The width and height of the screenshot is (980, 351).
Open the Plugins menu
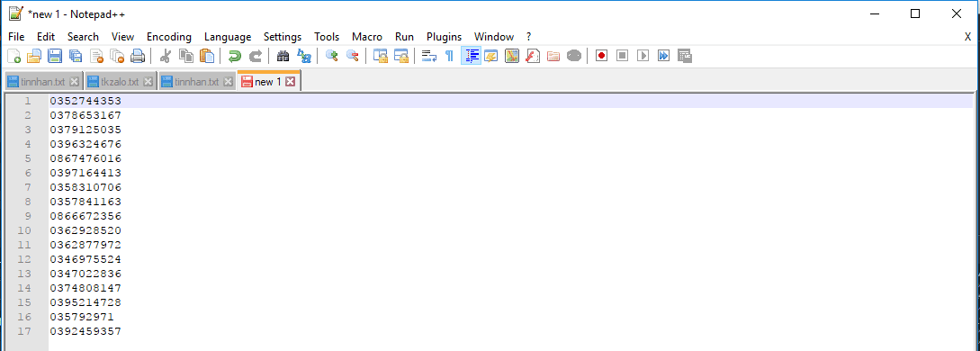pos(444,37)
